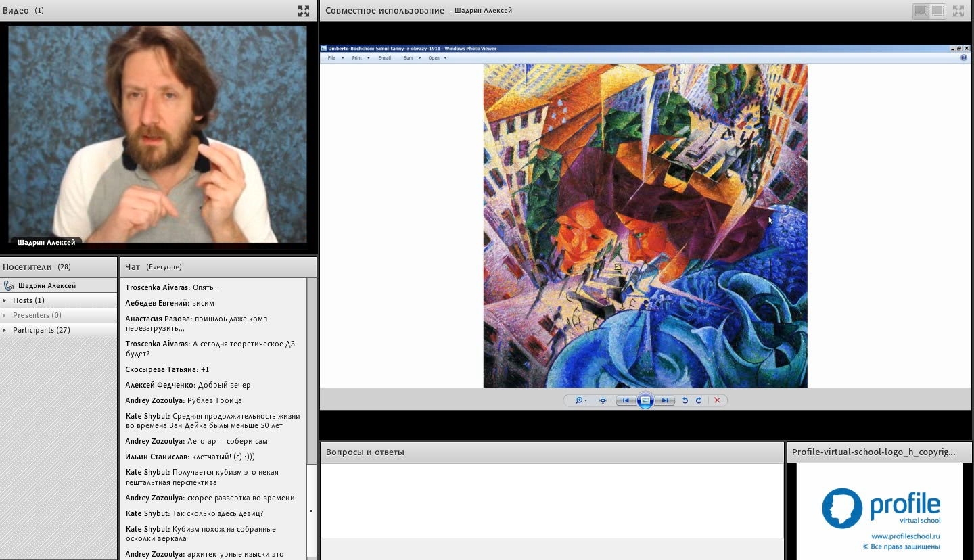Close the Windows Photo Viewer window
The image size is (974, 560).
tap(965, 49)
